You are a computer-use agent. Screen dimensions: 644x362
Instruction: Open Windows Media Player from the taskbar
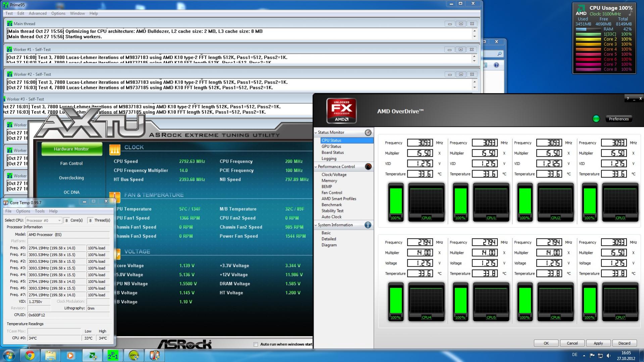[x=70, y=355]
